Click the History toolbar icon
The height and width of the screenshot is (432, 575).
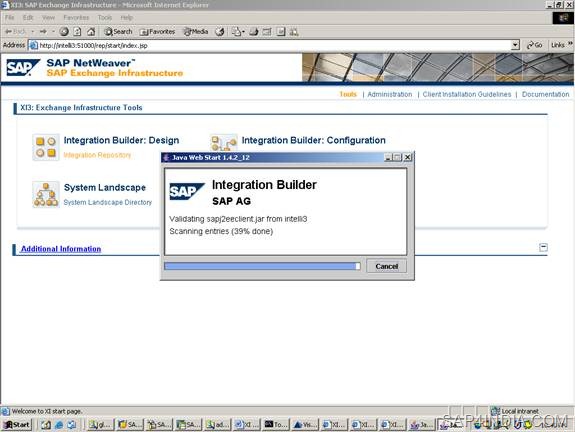pyautogui.click(x=220, y=32)
